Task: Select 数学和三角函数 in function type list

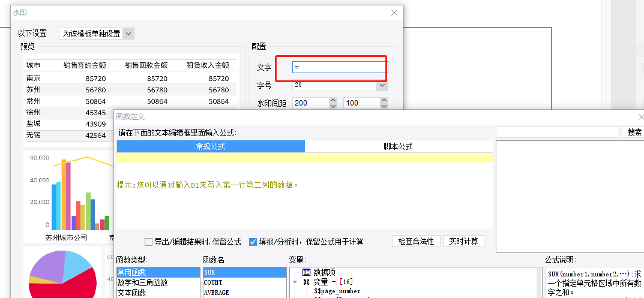Action: 158,283
